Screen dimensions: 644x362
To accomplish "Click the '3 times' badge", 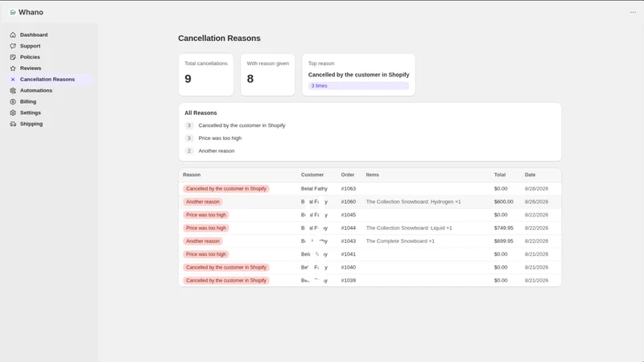I will (358, 86).
